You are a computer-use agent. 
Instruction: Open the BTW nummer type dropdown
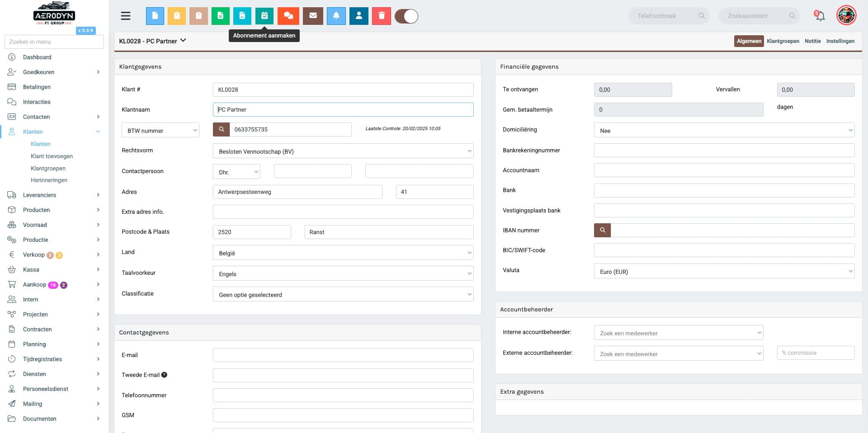pos(160,130)
